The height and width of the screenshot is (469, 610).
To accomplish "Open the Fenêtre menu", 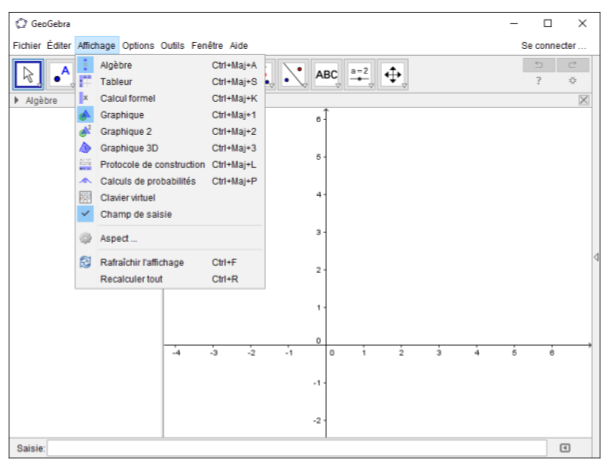I will tap(207, 46).
